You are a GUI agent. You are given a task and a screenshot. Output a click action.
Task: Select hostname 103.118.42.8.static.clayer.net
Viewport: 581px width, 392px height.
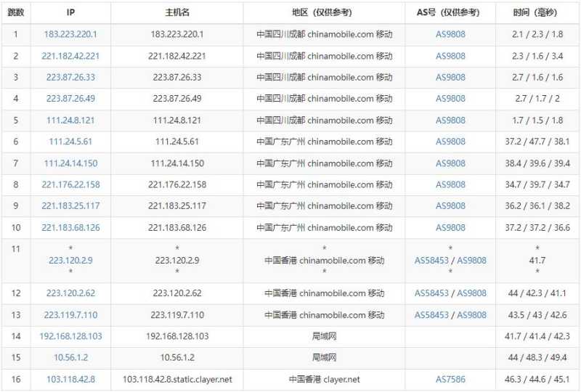coord(177,380)
